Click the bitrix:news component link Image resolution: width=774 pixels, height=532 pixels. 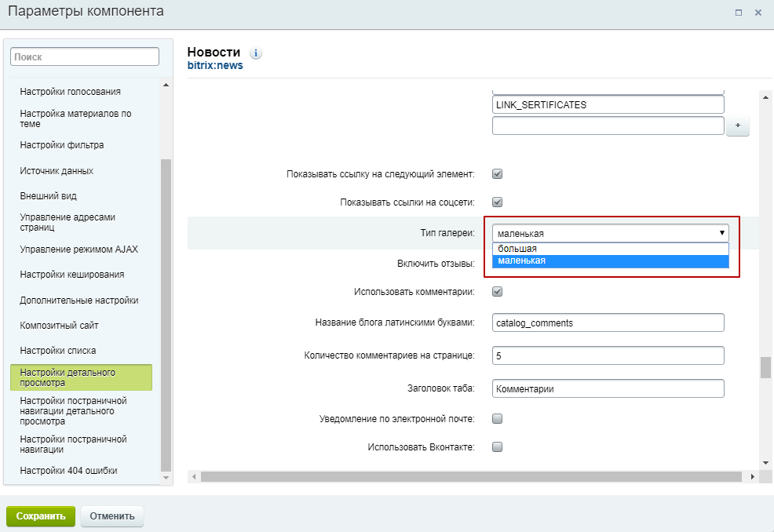(x=215, y=66)
